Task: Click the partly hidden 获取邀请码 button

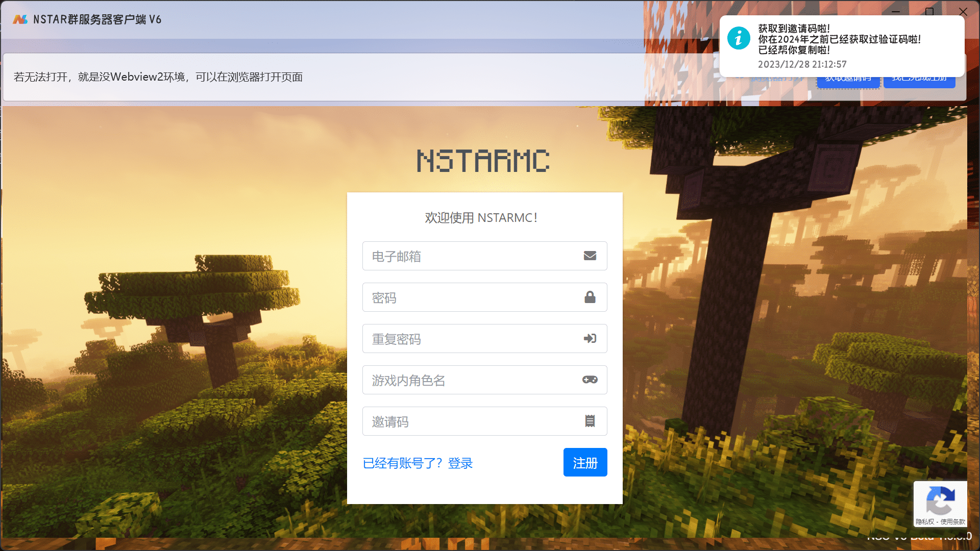Action: (848, 82)
